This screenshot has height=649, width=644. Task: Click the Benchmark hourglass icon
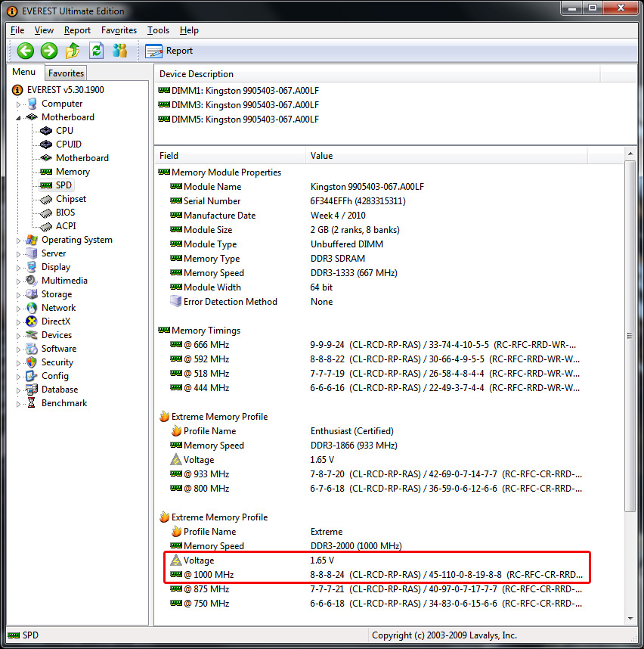pos(32,403)
